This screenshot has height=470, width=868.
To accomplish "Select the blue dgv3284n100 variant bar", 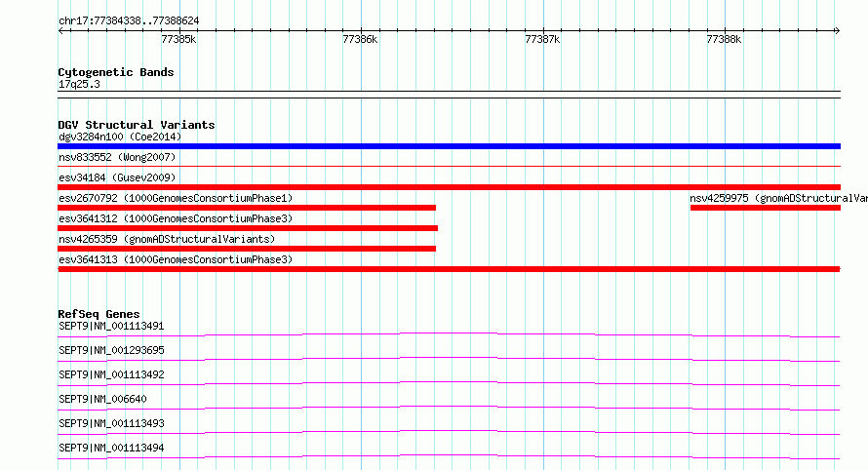I will point(449,146).
